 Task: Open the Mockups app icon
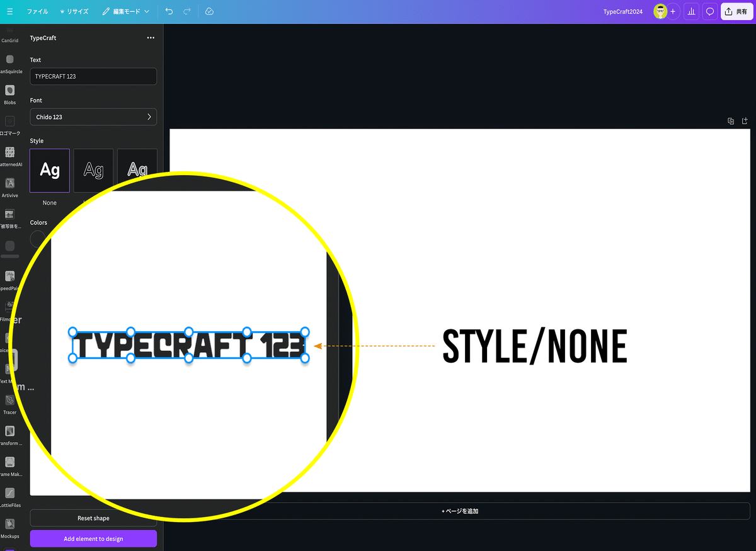(x=10, y=523)
